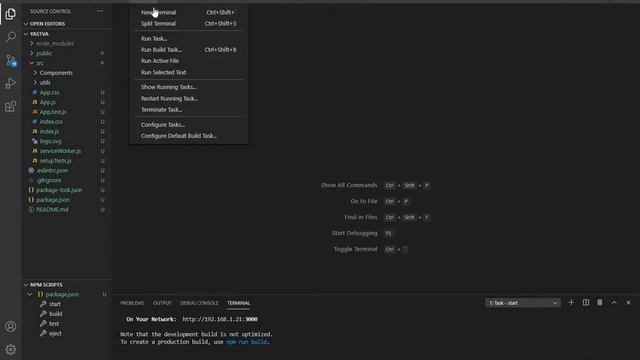
Task: Create a new terminal with the plus icon
Action: coord(571,302)
